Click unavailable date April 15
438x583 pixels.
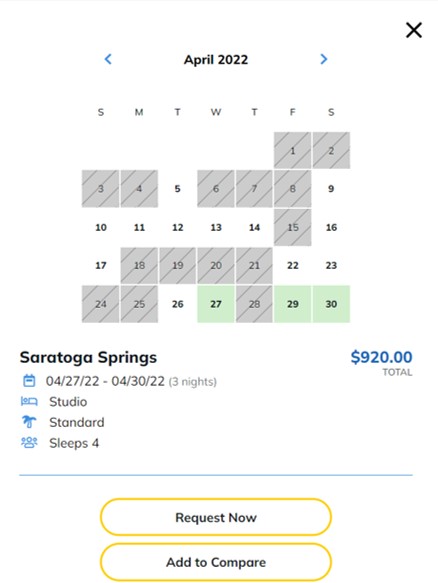(x=293, y=227)
